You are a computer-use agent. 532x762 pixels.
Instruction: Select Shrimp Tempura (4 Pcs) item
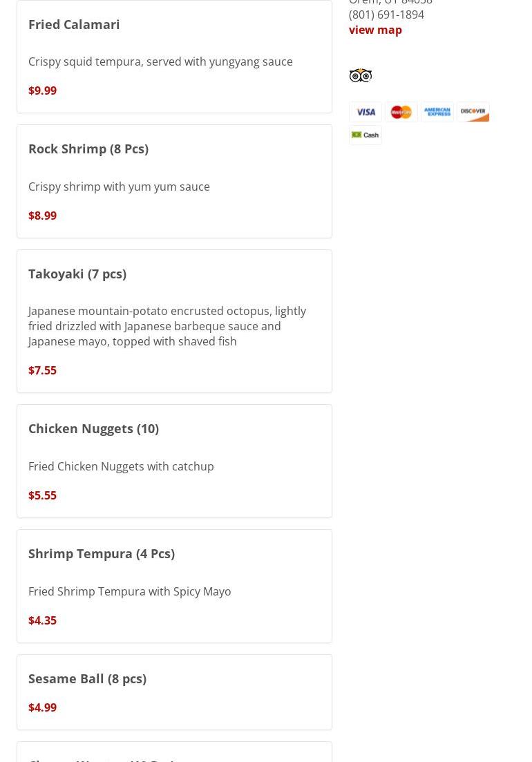pos(102,553)
